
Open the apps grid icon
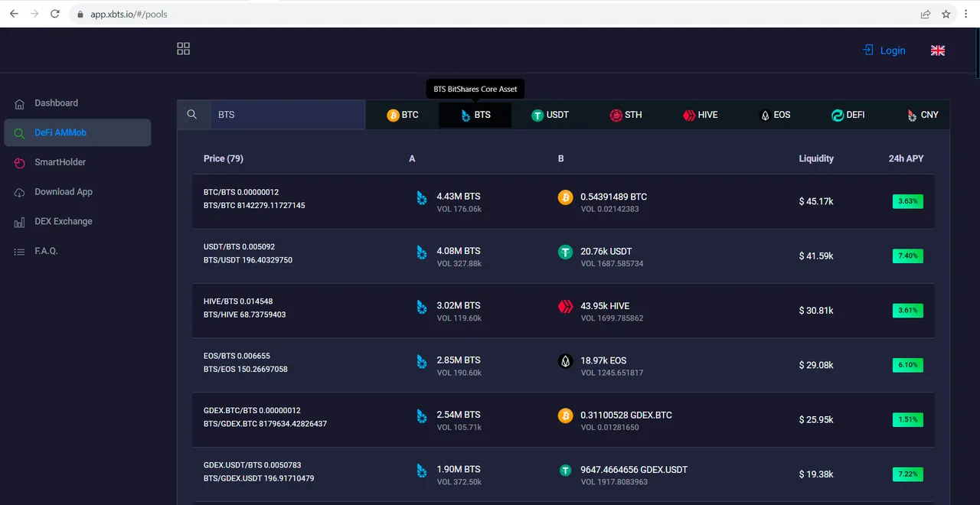183,49
